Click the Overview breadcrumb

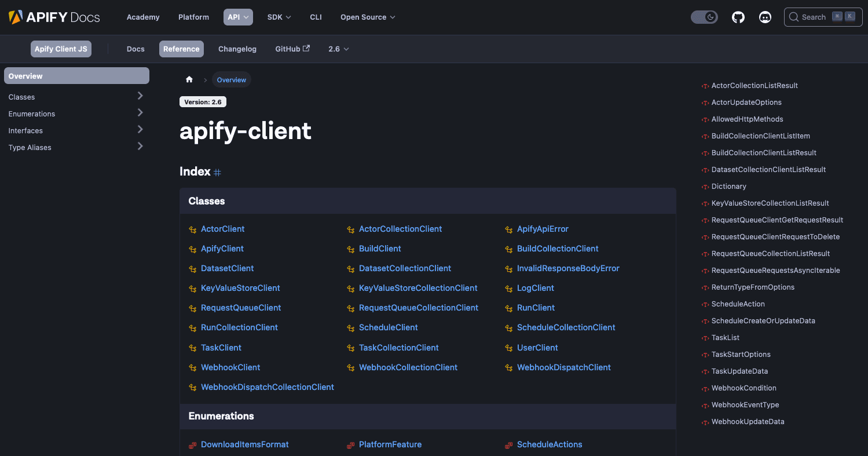pyautogui.click(x=232, y=80)
